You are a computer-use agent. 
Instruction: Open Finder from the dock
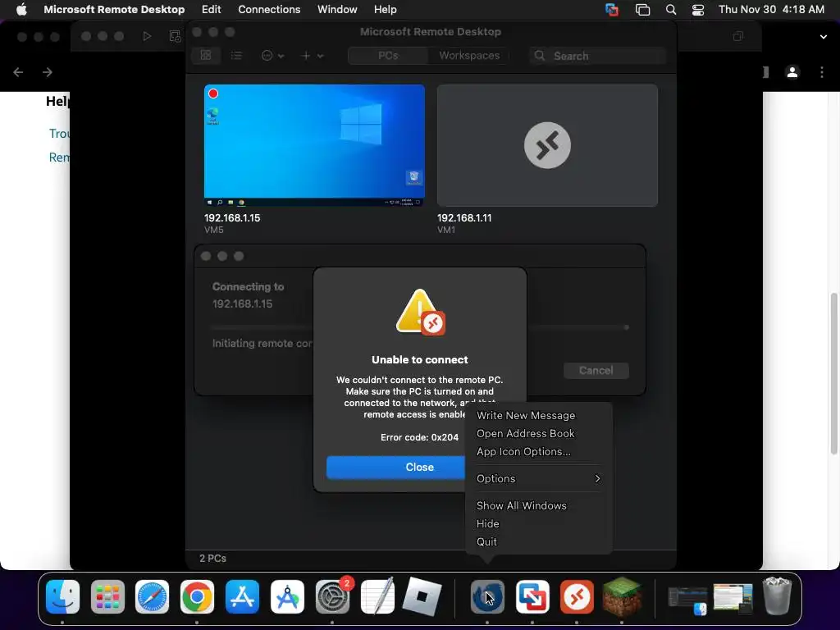pyautogui.click(x=62, y=596)
